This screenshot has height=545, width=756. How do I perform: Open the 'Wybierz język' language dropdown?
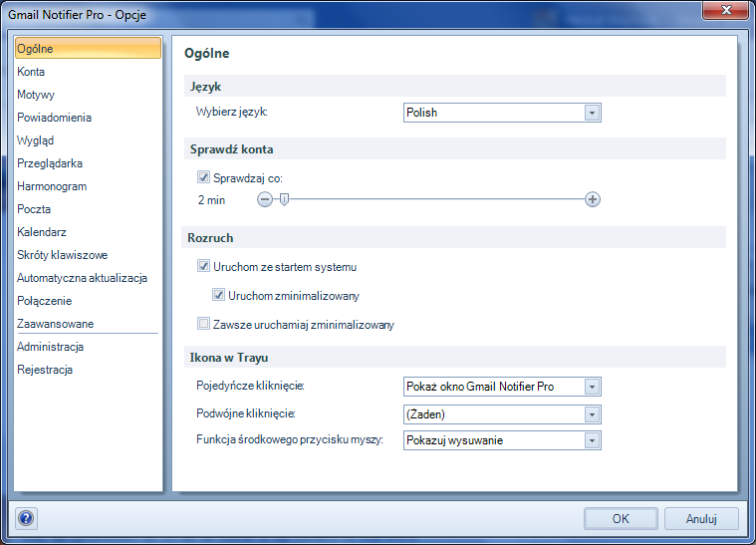[592, 113]
